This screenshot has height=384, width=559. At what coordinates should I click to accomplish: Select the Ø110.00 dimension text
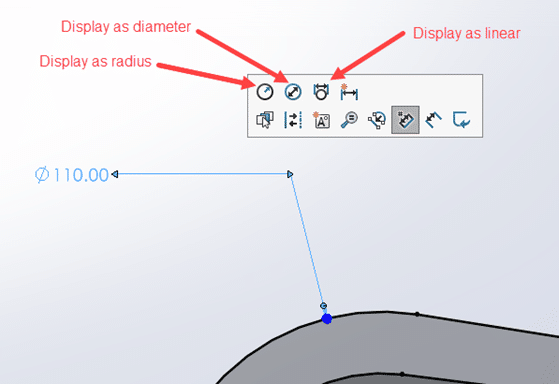point(72,175)
